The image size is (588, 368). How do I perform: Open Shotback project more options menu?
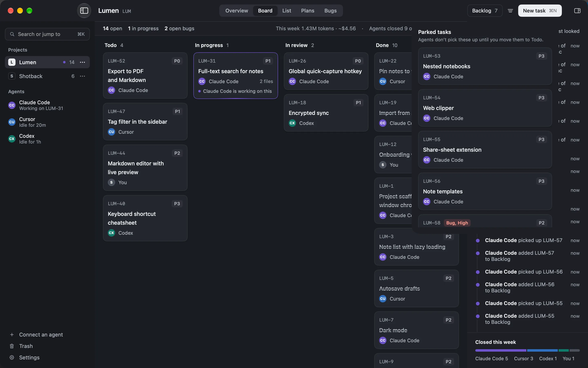[82, 76]
